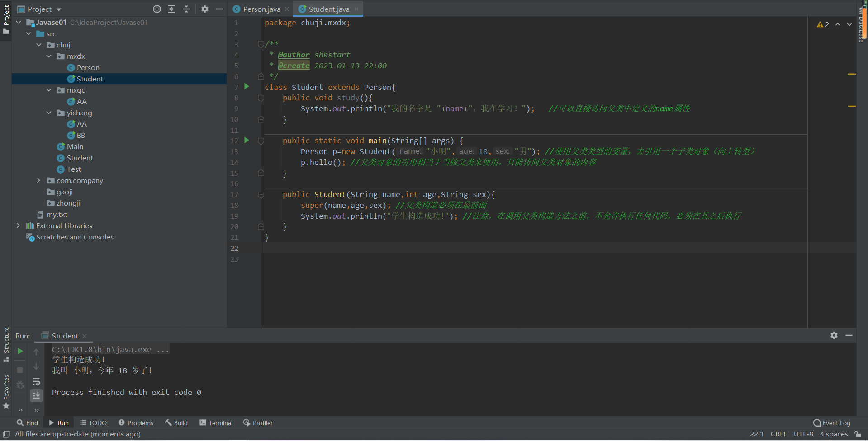Open the Event Log

pyautogui.click(x=832, y=423)
